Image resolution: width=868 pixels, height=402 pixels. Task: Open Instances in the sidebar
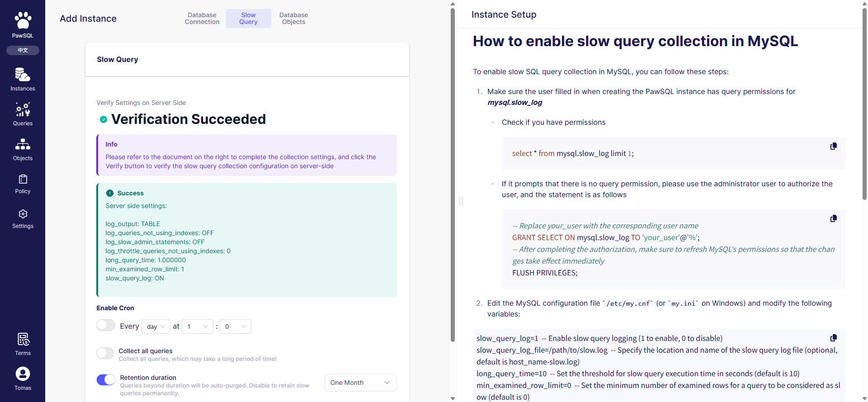click(x=23, y=79)
